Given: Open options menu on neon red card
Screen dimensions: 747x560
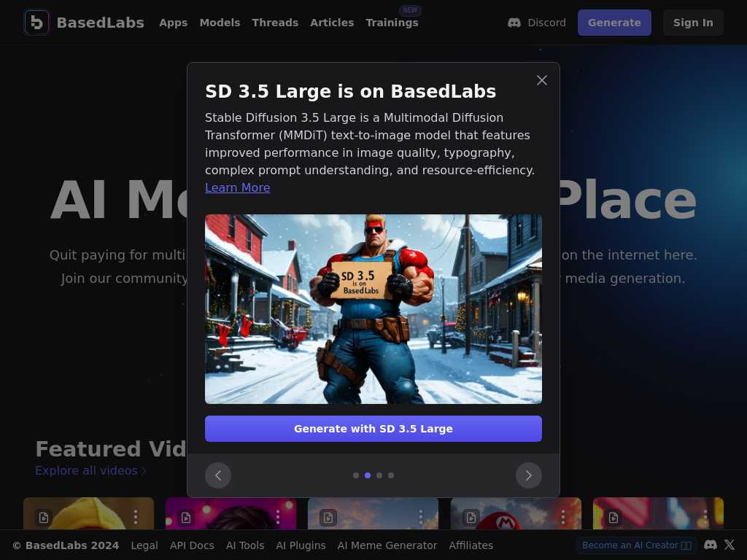Looking at the screenshot, I should click(x=705, y=517).
